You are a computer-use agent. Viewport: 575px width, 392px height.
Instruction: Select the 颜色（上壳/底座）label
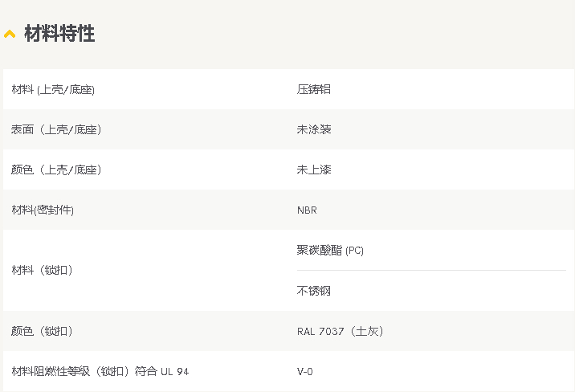click(56, 169)
